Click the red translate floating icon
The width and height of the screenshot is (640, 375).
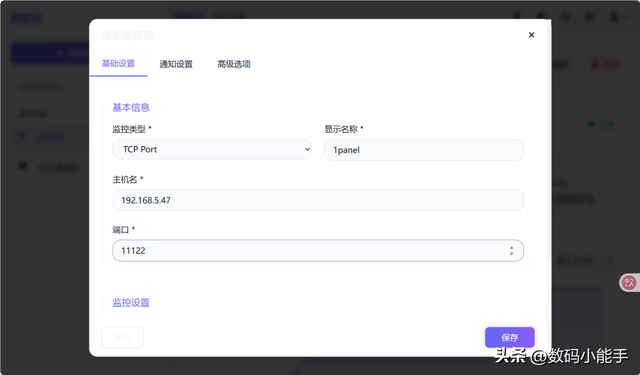629,282
